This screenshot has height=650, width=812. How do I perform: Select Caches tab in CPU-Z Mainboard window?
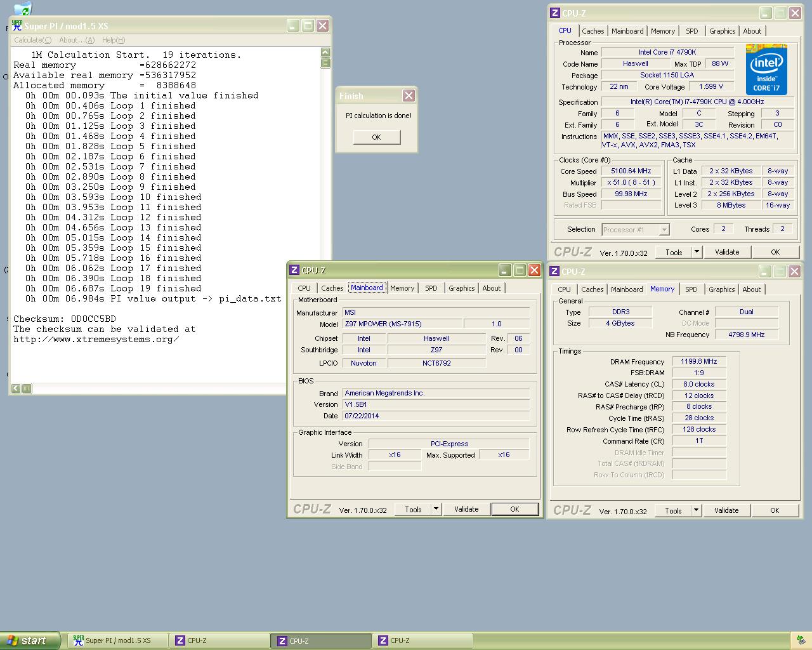pos(332,288)
